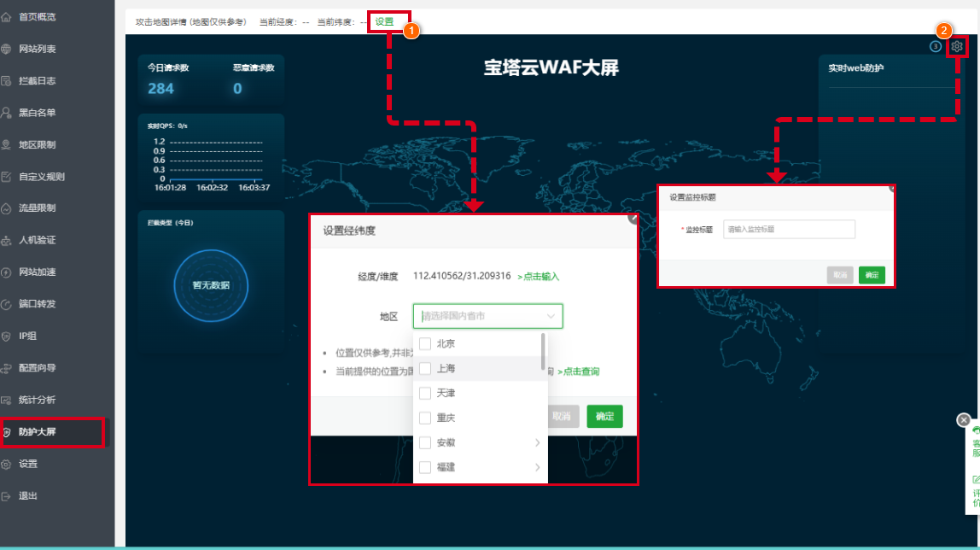This screenshot has width=980, height=550.
Task: Tick the 天津 checkbox
Action: pos(425,393)
